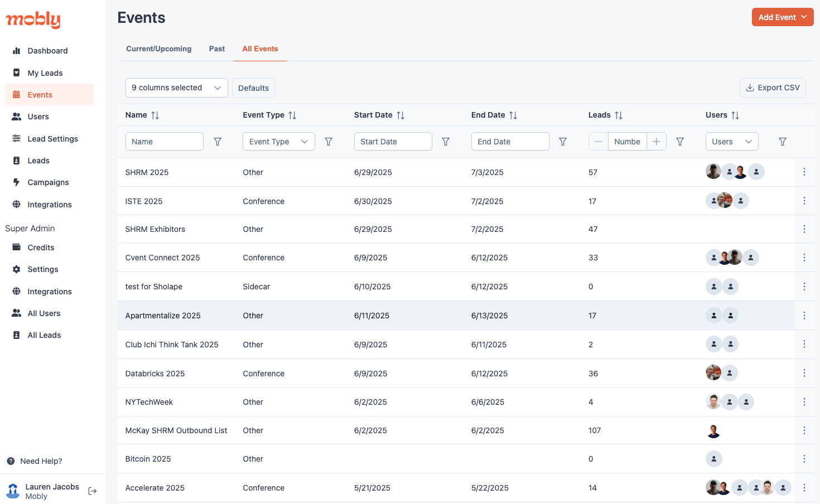Switch to the Past events tab

click(x=217, y=49)
